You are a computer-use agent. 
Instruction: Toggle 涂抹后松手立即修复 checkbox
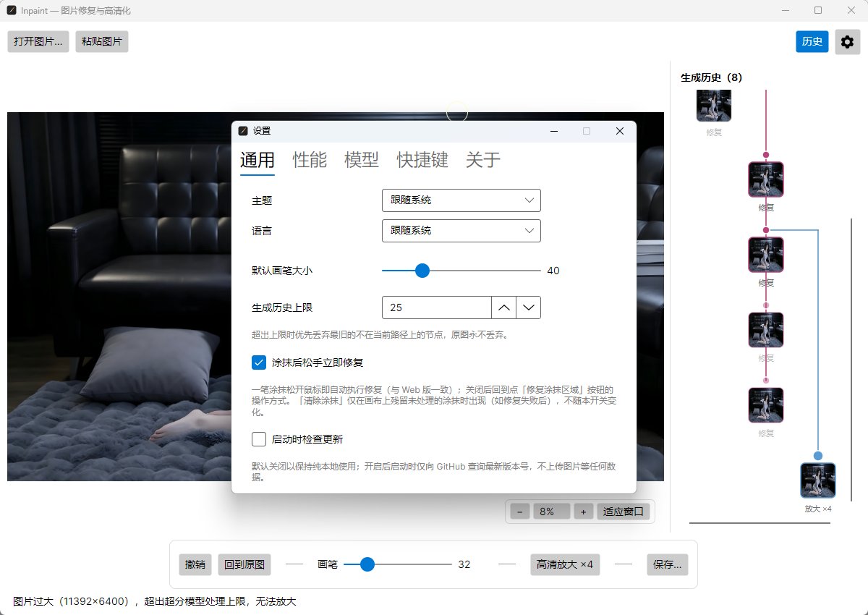tap(259, 362)
